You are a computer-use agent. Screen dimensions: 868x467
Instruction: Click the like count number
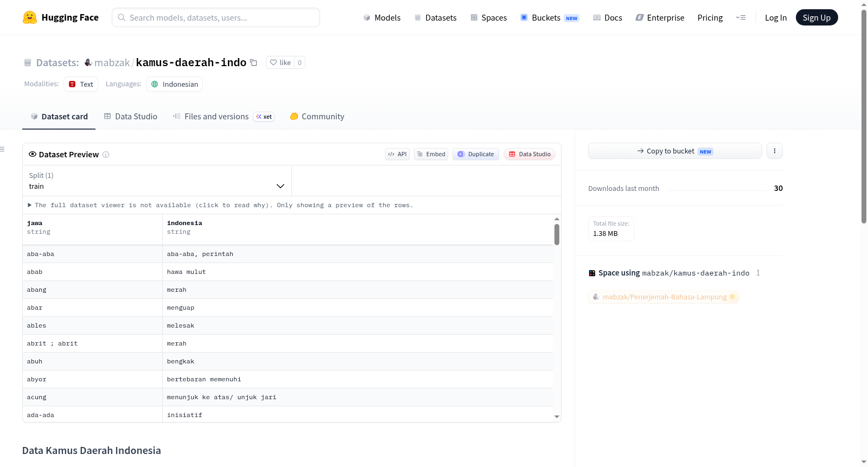[299, 62]
